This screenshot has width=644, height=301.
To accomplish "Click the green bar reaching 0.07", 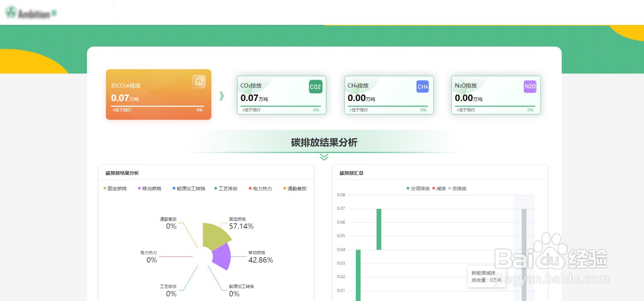I will pos(379,229).
